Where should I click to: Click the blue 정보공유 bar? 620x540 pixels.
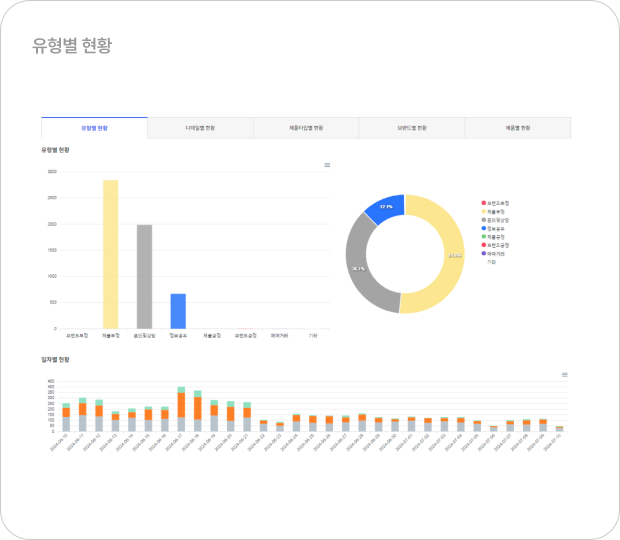tap(178, 311)
